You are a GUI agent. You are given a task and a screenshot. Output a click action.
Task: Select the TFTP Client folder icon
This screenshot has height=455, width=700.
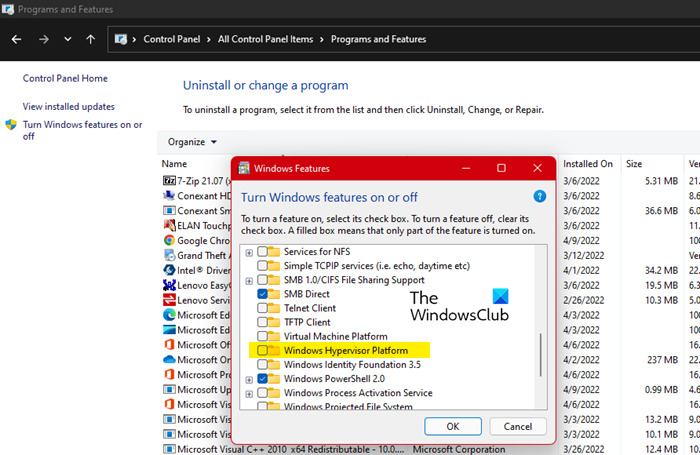[x=274, y=322]
